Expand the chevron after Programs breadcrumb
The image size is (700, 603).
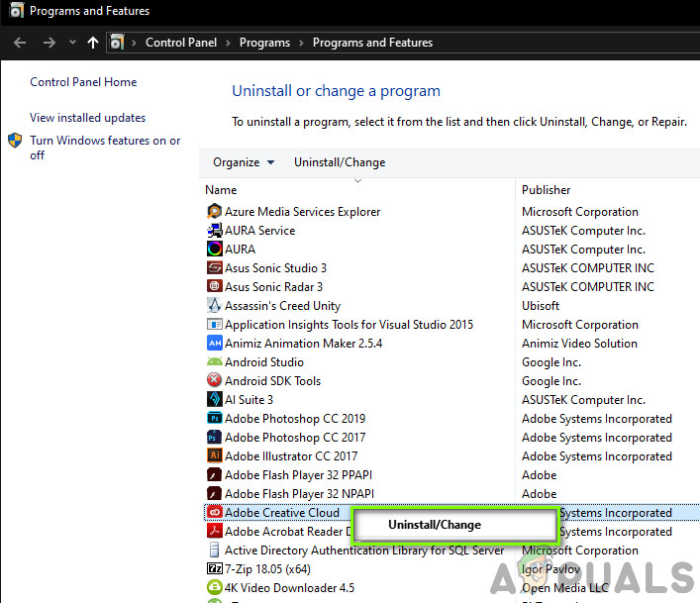click(x=301, y=43)
